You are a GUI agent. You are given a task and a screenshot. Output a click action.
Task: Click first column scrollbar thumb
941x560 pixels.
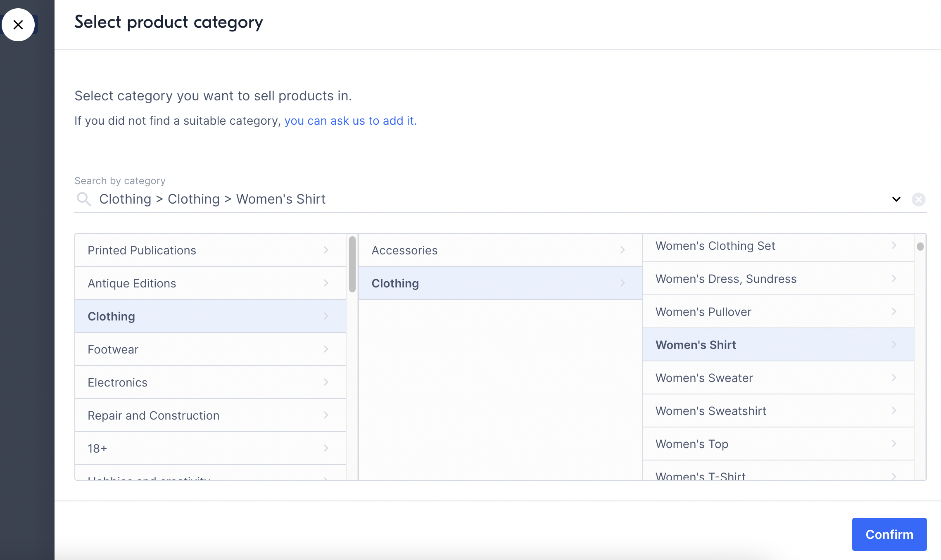pyautogui.click(x=352, y=264)
